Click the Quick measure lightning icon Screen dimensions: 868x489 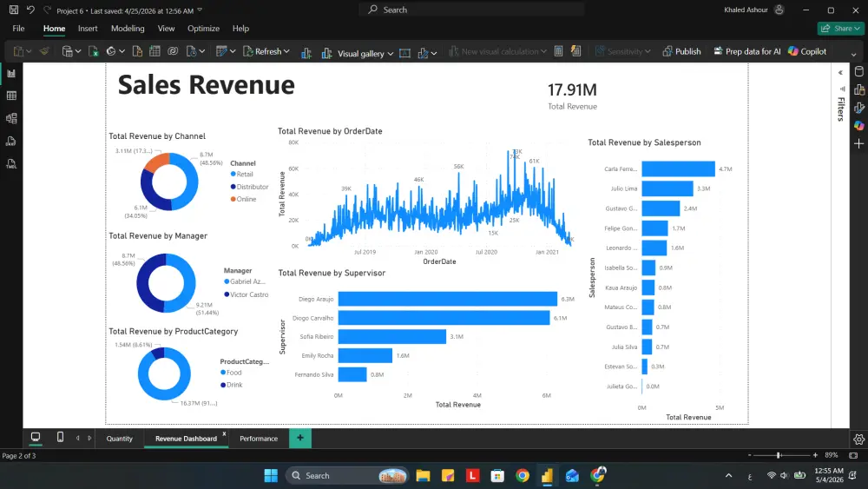point(575,51)
